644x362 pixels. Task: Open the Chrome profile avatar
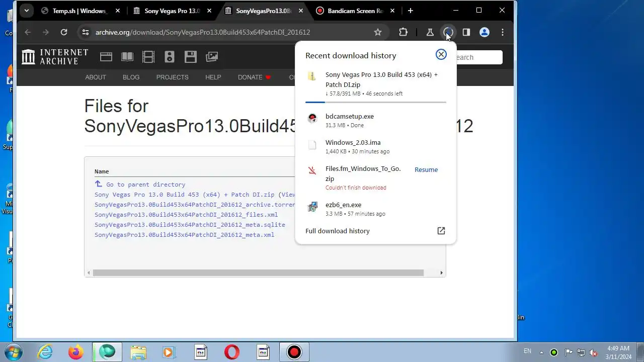coord(485,32)
